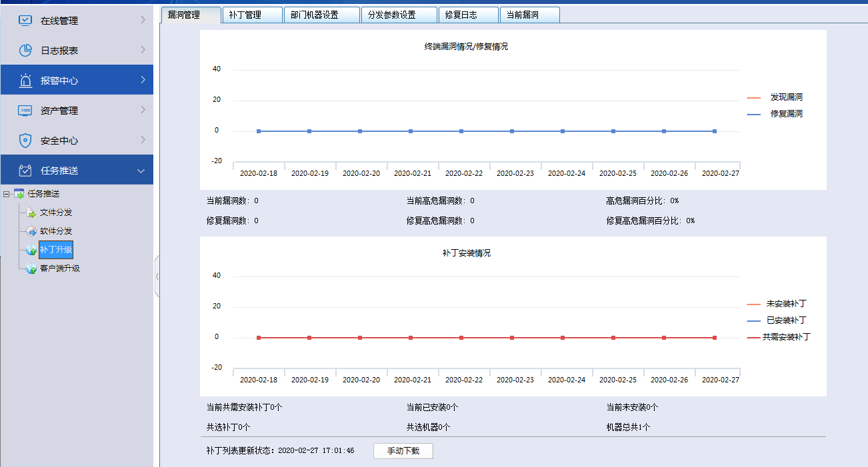Go to the 分发参数设置 tab
The width and height of the screenshot is (868, 467).
coord(399,15)
